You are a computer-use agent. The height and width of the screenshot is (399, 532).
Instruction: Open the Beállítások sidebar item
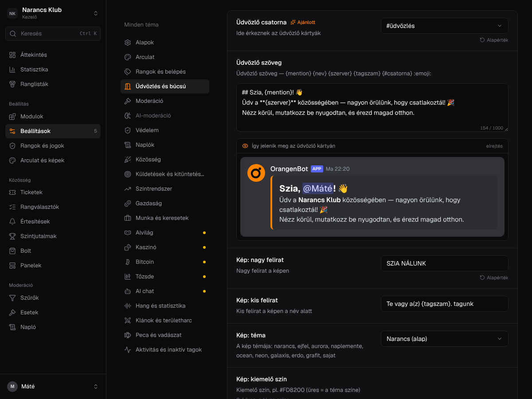click(53, 131)
